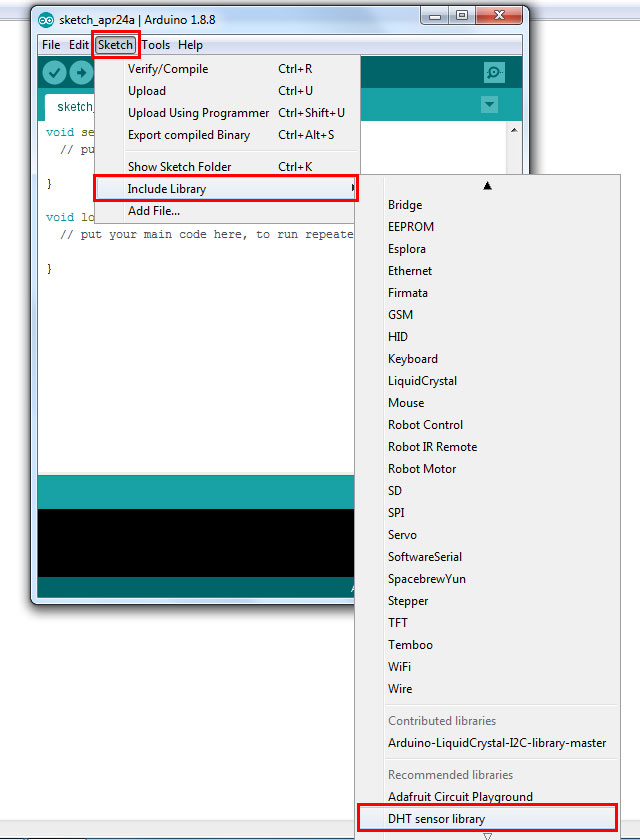
Task: Switch to the sketch_apr24a tab
Action: [72, 107]
